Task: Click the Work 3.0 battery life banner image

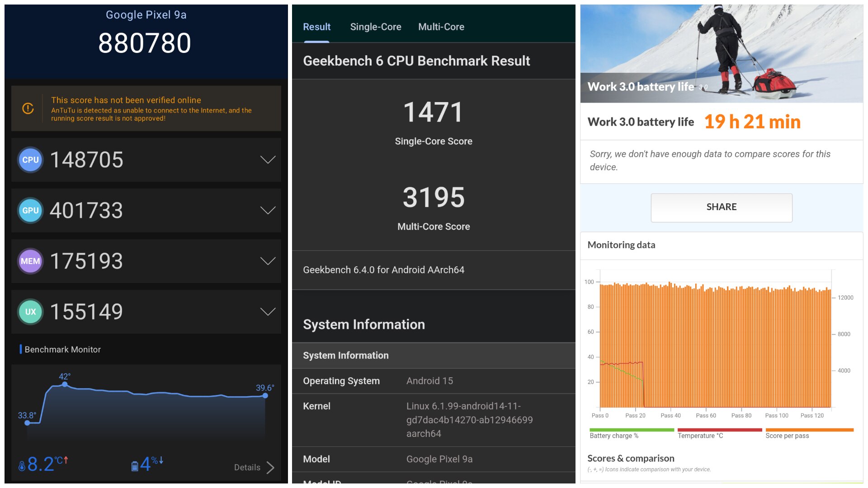Action: (721, 53)
